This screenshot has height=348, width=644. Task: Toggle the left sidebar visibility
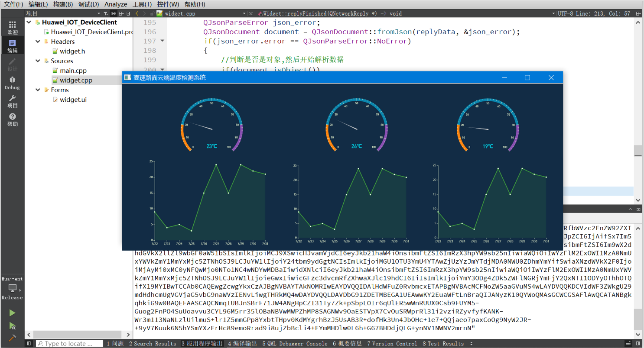point(29,344)
